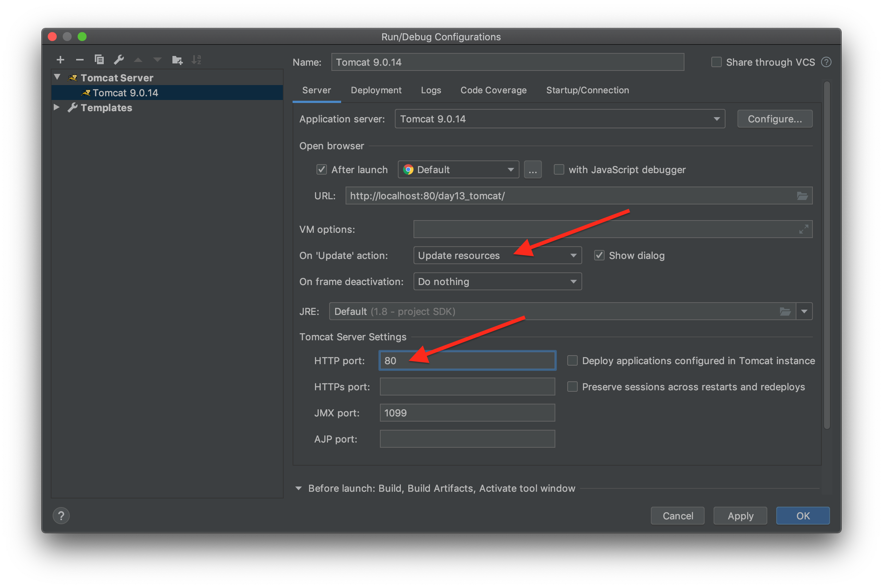Expand the Templates tree node
883x588 pixels.
[57, 107]
